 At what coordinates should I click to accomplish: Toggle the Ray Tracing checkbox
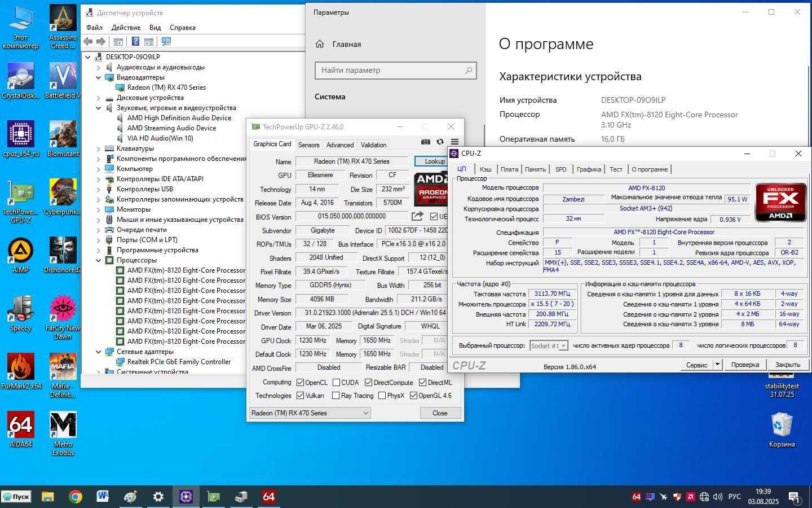336,395
